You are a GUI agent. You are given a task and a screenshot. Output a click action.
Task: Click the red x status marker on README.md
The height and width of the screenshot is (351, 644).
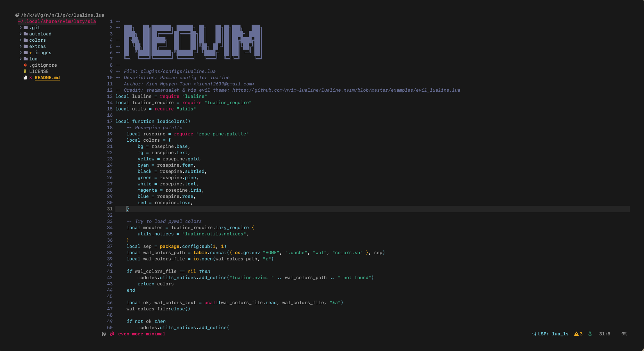click(31, 78)
